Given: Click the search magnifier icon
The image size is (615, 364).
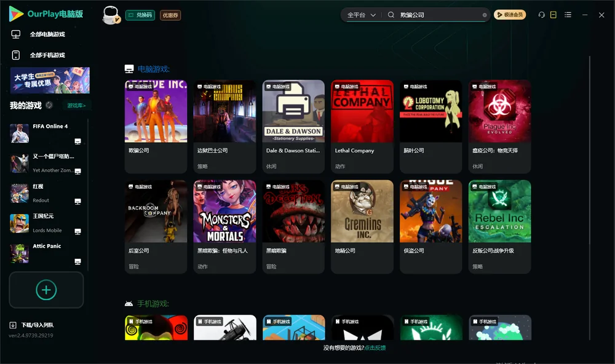Looking at the screenshot, I should 391,15.
